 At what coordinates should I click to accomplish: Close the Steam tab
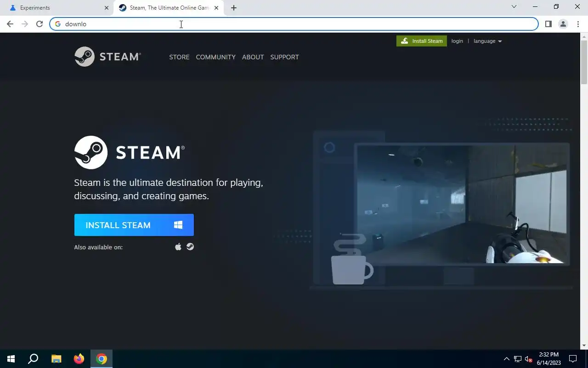(216, 8)
